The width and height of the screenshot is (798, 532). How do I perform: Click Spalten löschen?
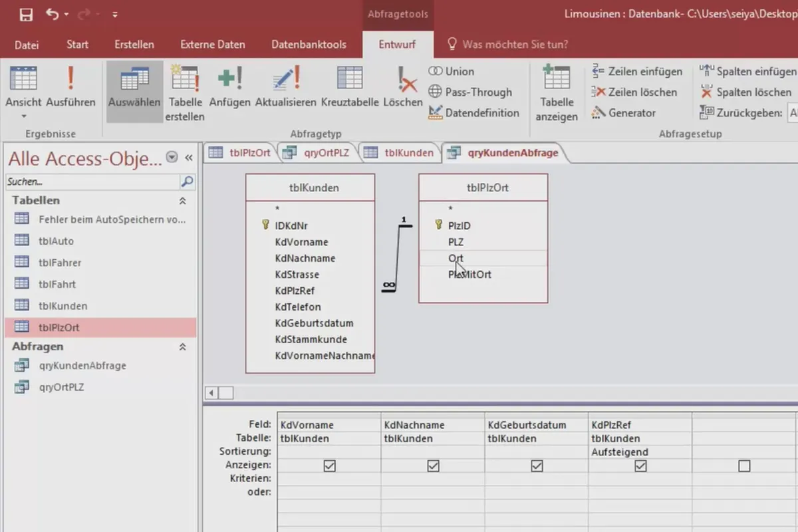tap(746, 92)
